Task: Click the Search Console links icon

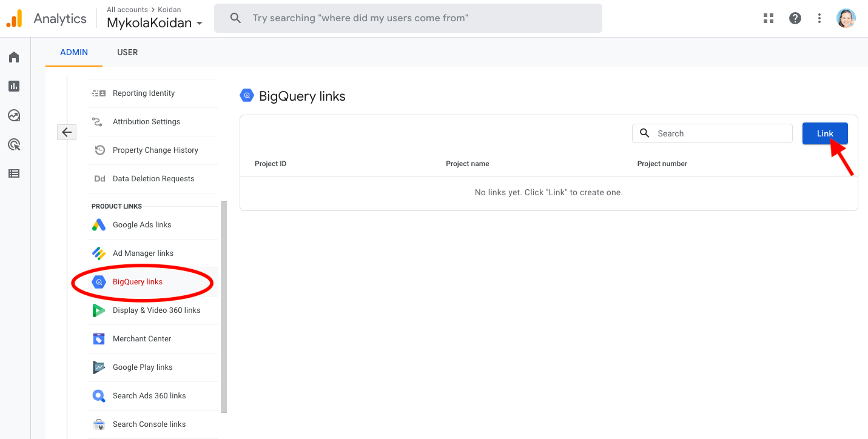Action: pyautogui.click(x=99, y=424)
